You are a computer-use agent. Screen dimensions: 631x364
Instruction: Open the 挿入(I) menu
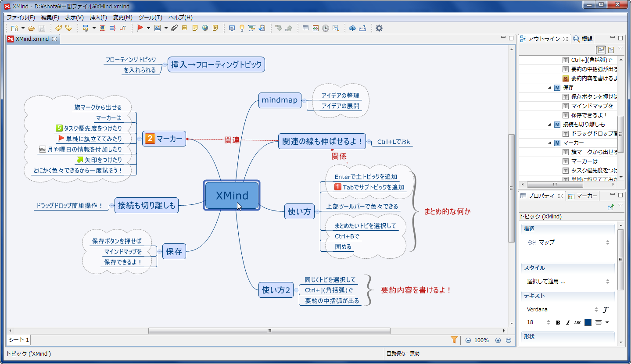98,18
